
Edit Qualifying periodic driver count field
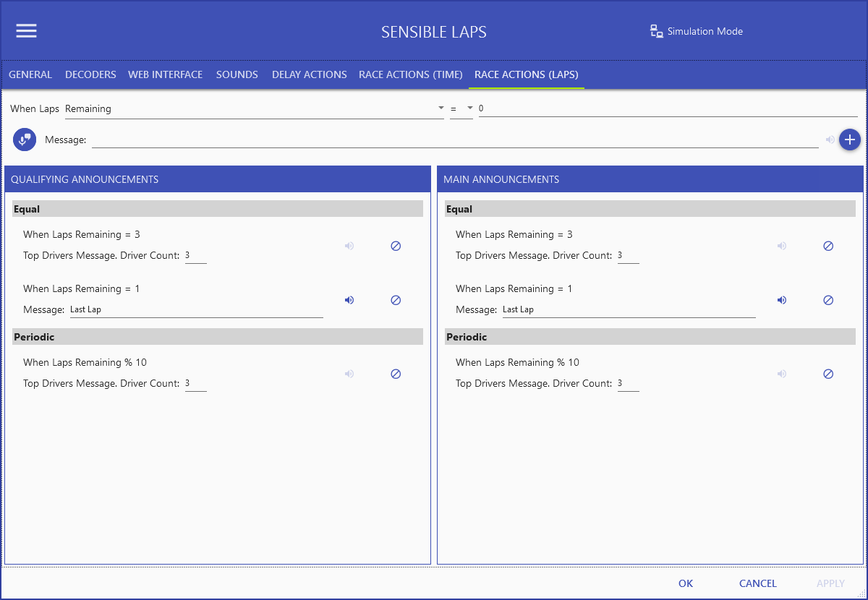tap(195, 383)
